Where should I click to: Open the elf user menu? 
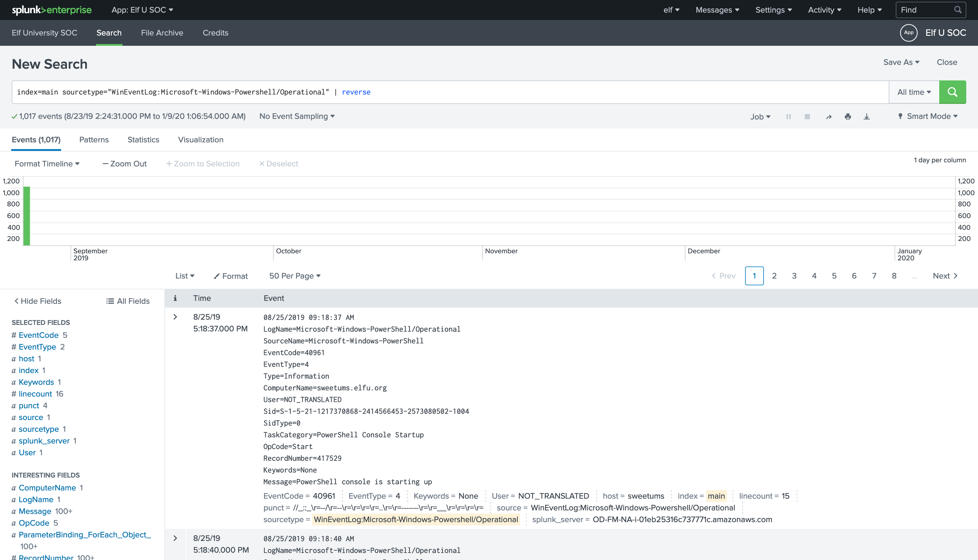671,10
